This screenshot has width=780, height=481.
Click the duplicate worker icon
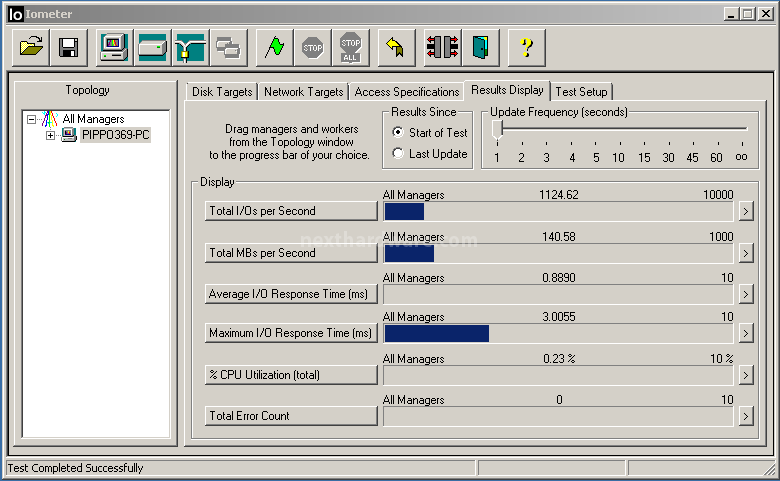click(x=228, y=48)
